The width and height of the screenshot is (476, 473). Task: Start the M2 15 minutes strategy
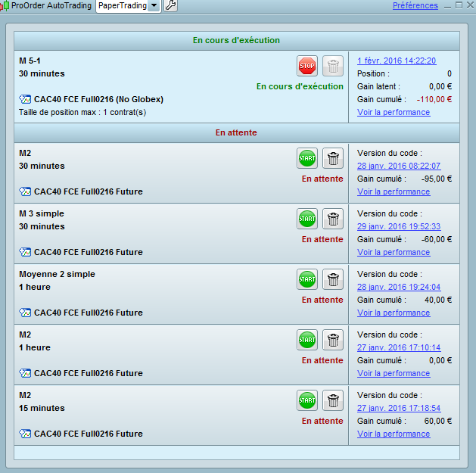pyautogui.click(x=307, y=400)
